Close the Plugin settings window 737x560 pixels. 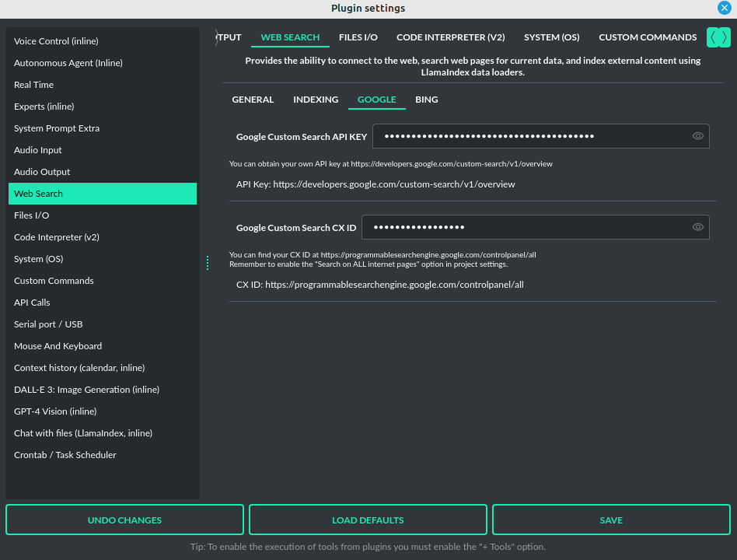[724, 8]
